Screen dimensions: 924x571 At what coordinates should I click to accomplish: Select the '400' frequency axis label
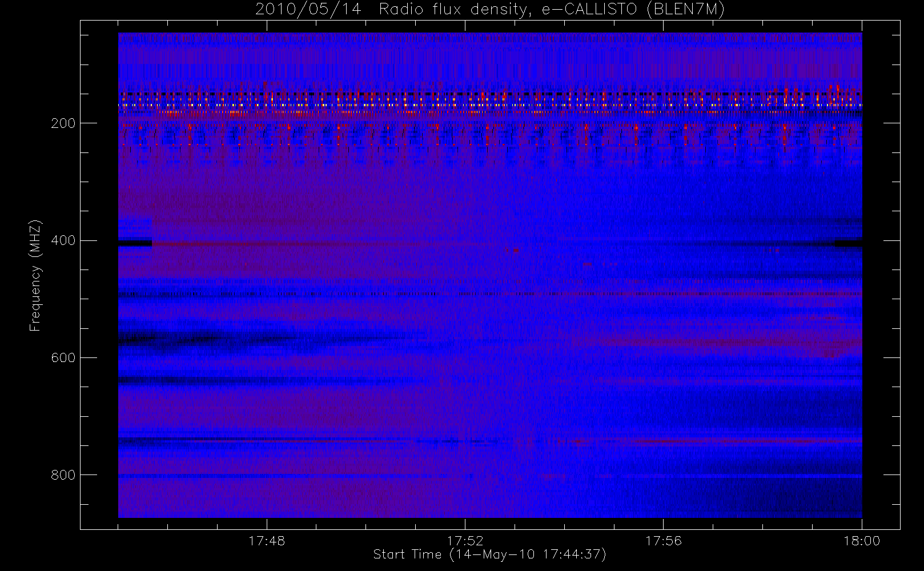tap(63, 240)
